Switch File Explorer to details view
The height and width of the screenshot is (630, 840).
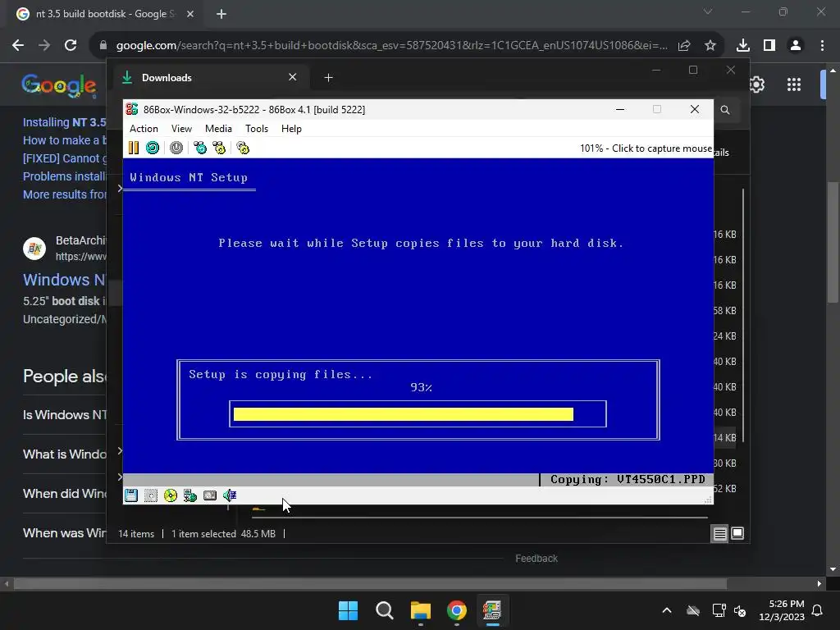click(719, 533)
